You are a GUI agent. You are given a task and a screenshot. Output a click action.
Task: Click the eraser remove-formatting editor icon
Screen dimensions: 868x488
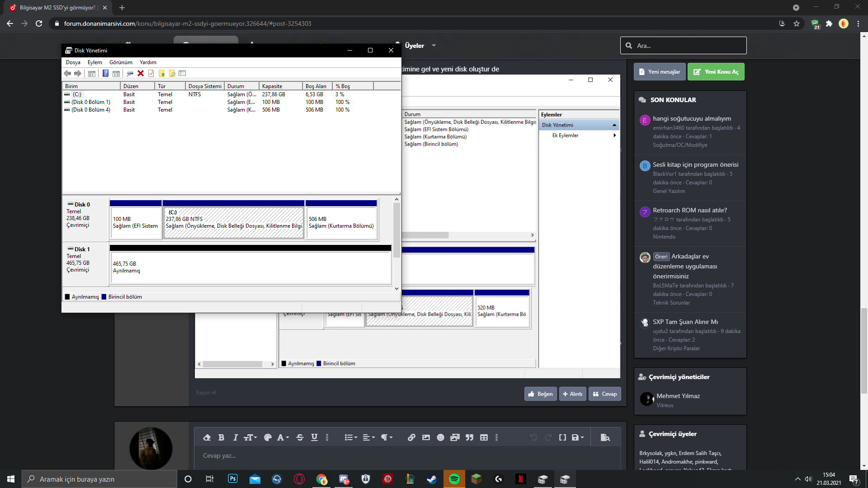tap(207, 437)
